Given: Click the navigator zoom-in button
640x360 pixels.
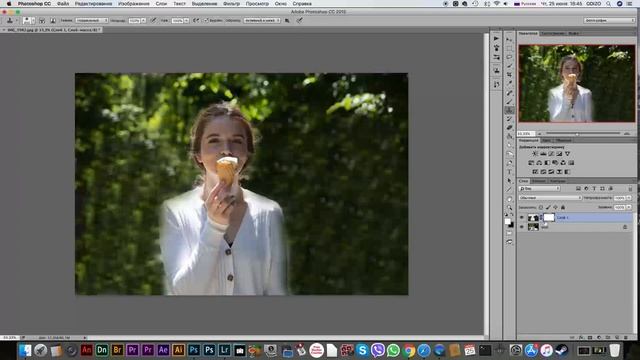Looking at the screenshot, I should click(627, 133).
